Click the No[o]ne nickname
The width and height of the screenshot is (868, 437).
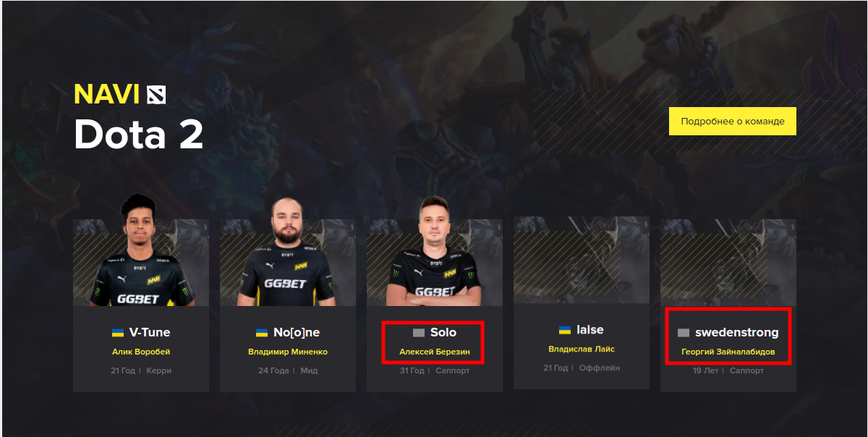point(297,332)
